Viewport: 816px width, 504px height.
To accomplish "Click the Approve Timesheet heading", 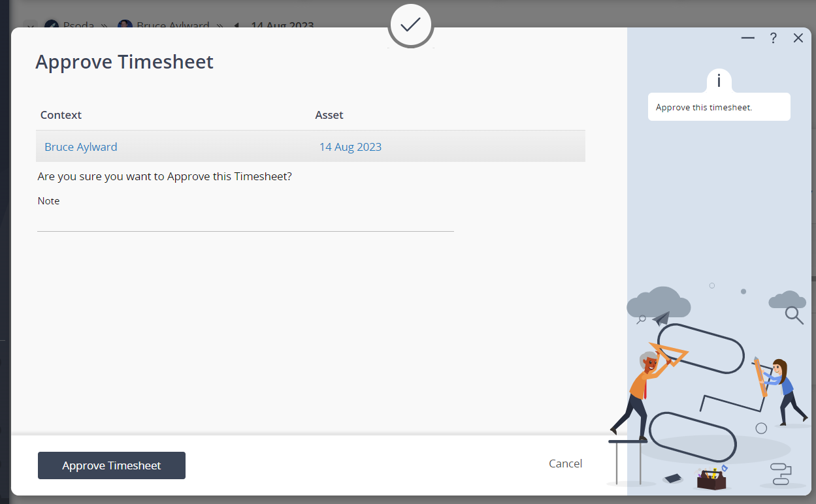I will [x=125, y=62].
